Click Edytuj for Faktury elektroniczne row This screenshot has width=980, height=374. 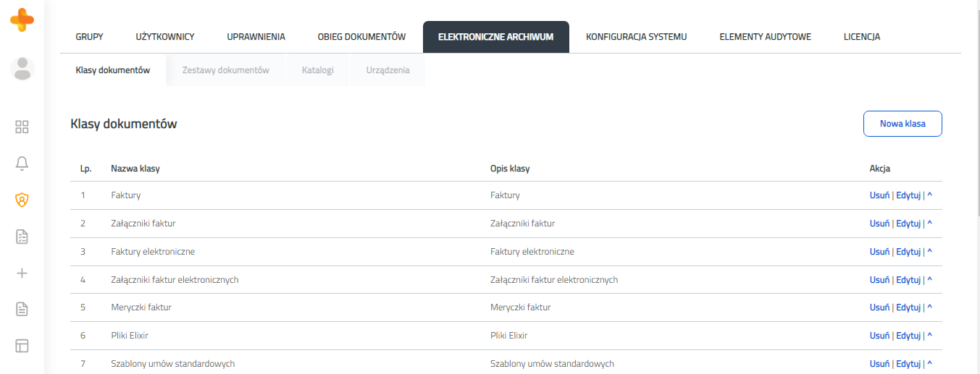[908, 252]
